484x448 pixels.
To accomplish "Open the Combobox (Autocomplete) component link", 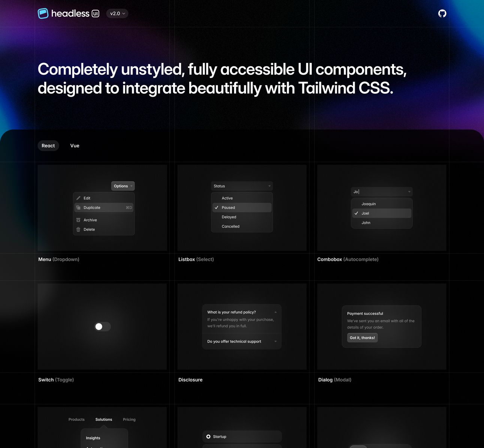I will pyautogui.click(x=348, y=259).
